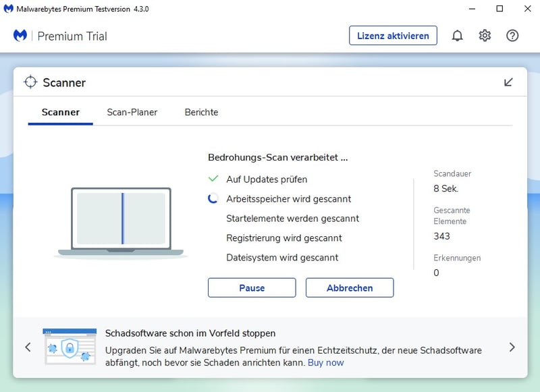The image size is (540, 392).
Task: Pause the running threat scan
Action: coord(252,287)
